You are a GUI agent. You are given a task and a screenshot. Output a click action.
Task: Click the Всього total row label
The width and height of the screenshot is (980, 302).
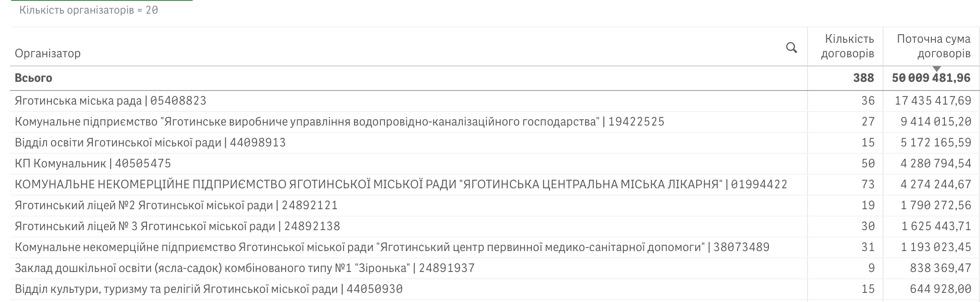(34, 78)
